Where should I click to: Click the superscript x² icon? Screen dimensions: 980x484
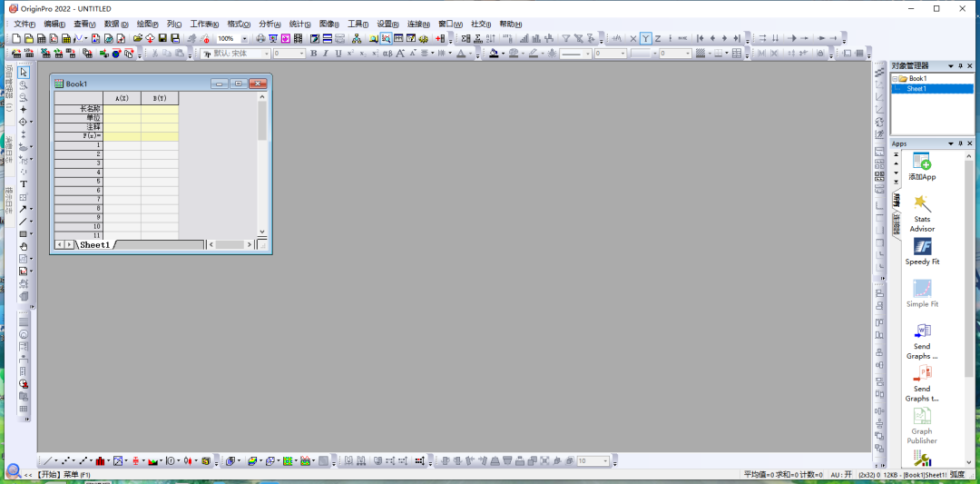point(350,54)
